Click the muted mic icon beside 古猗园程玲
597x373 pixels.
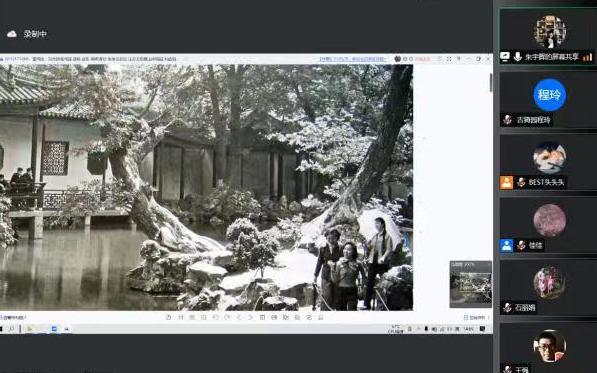click(507, 120)
